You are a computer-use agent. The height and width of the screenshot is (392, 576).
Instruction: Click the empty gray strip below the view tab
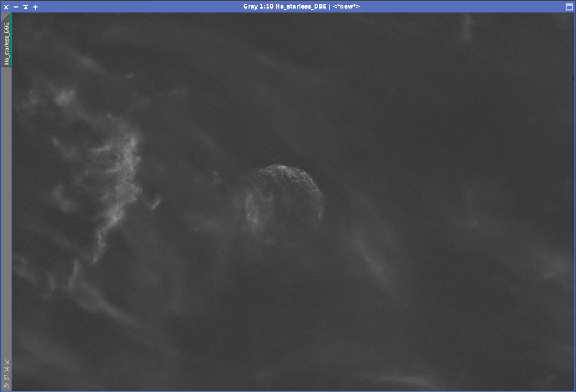(x=6, y=213)
